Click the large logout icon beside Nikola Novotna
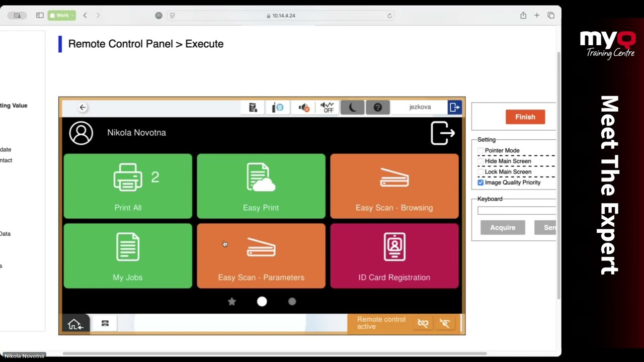 443,133
